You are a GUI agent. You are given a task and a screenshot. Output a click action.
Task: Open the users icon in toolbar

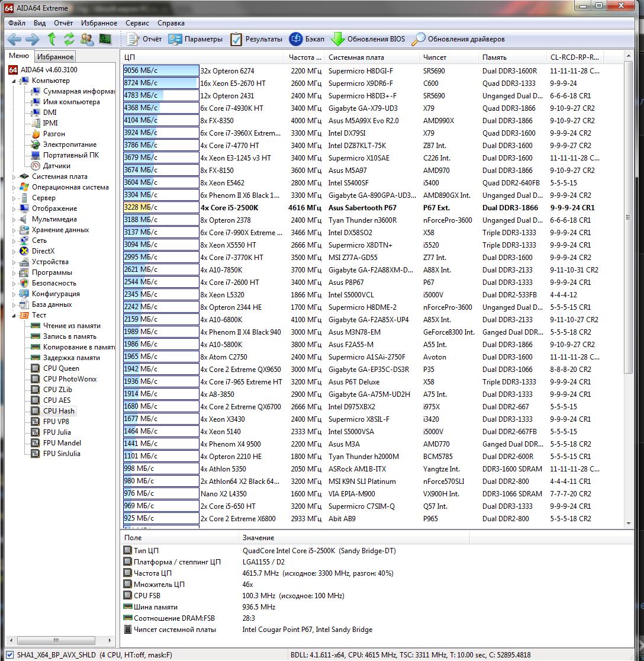tap(87, 39)
